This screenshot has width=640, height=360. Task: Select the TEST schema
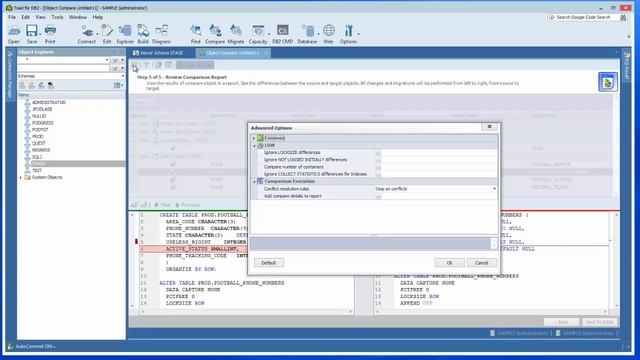pos(37,171)
